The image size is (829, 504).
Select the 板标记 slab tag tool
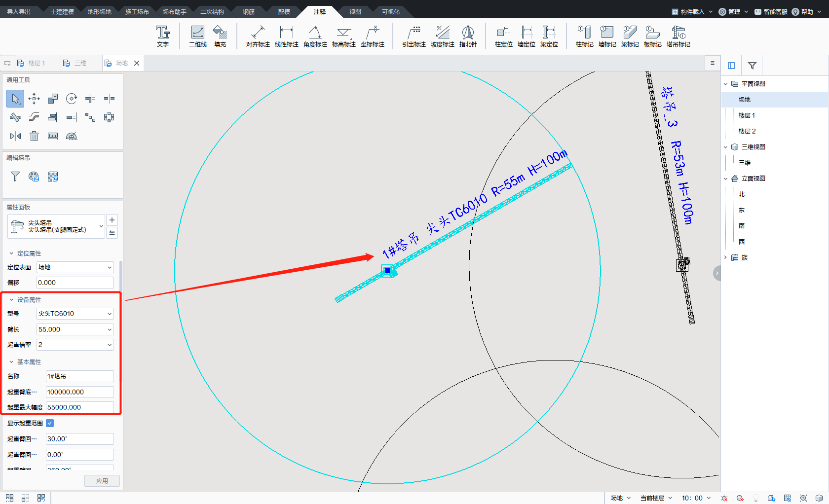point(653,36)
